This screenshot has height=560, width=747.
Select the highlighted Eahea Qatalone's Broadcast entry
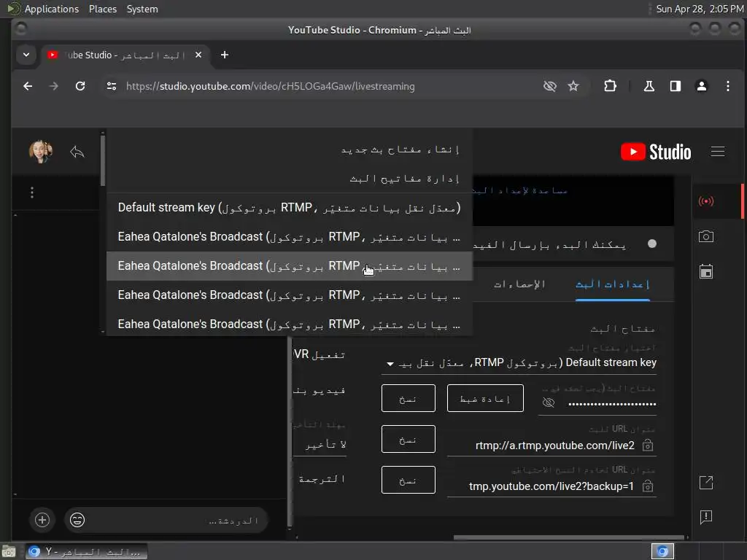[290, 265]
